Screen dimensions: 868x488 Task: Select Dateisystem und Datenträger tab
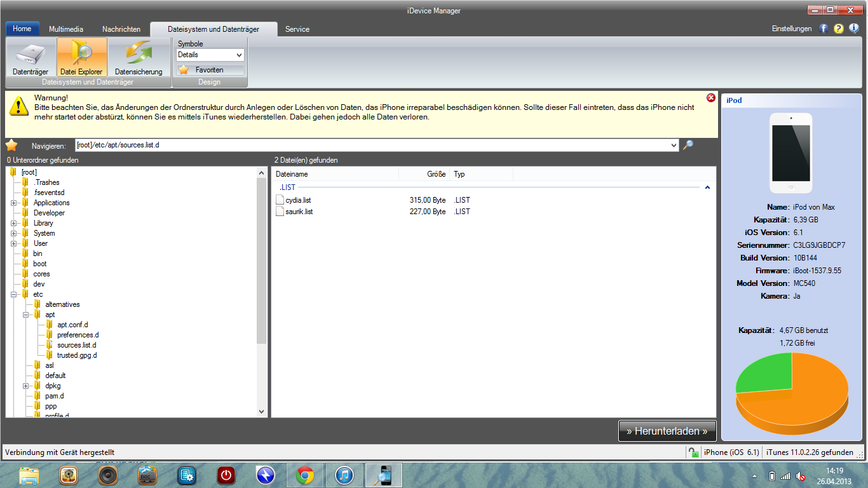(x=214, y=29)
